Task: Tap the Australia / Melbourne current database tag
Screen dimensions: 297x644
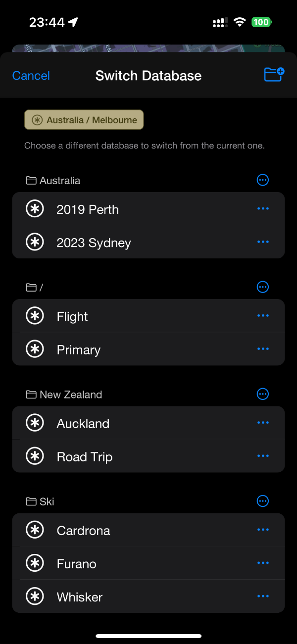Action: click(x=84, y=120)
